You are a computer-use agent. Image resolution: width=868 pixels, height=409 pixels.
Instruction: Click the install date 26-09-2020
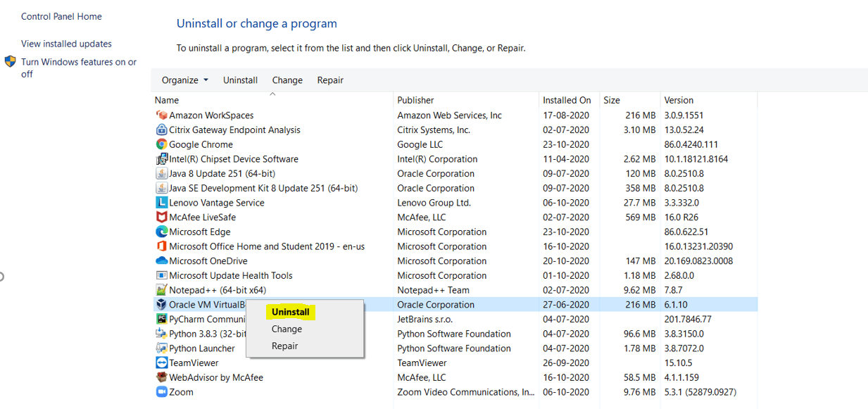(566, 363)
